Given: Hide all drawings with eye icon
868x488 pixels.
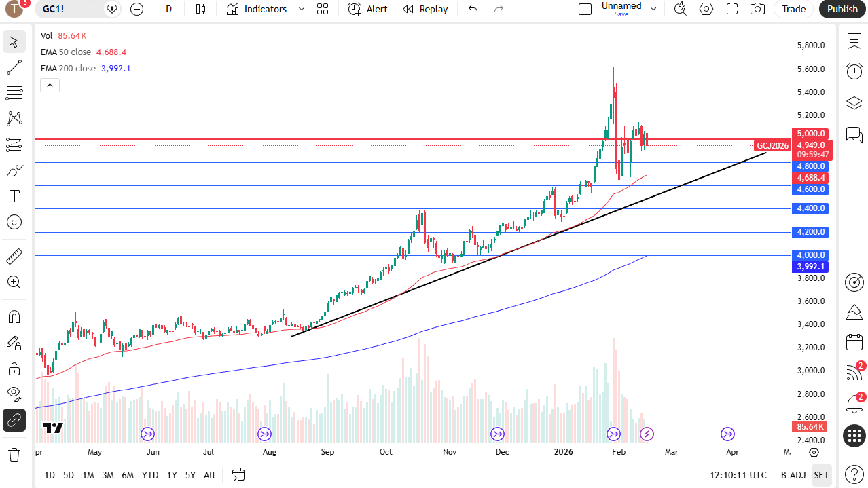Looking at the screenshot, I should tap(14, 394).
